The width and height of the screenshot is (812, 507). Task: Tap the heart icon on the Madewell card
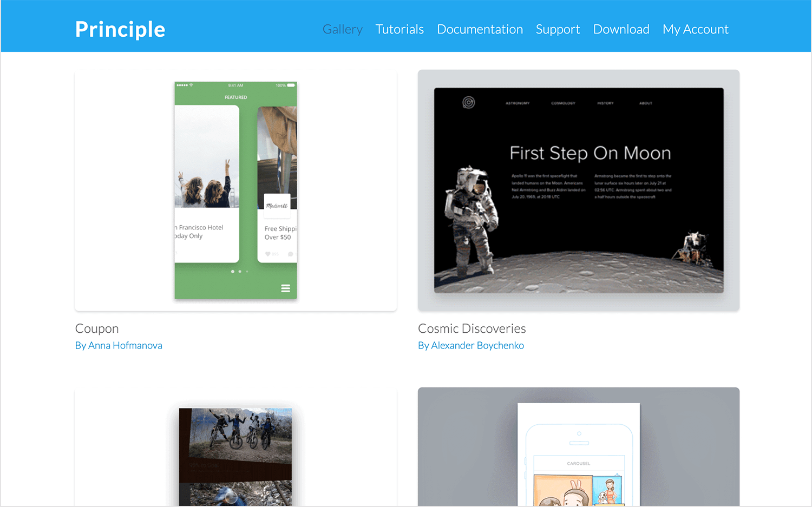click(268, 254)
